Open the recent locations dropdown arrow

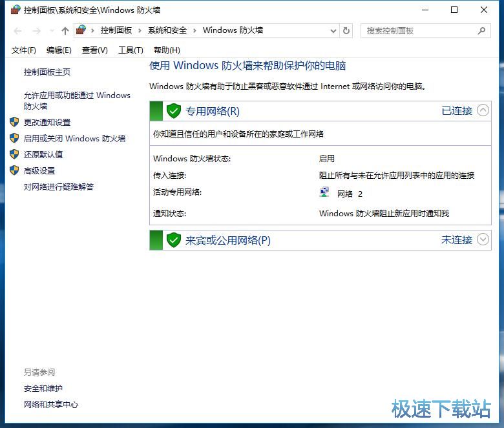coord(52,31)
